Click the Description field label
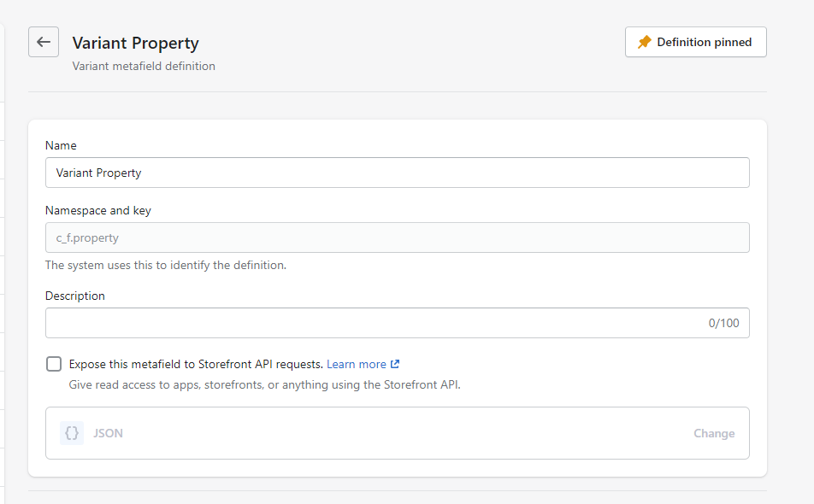The height and width of the screenshot is (504, 814). 75,296
